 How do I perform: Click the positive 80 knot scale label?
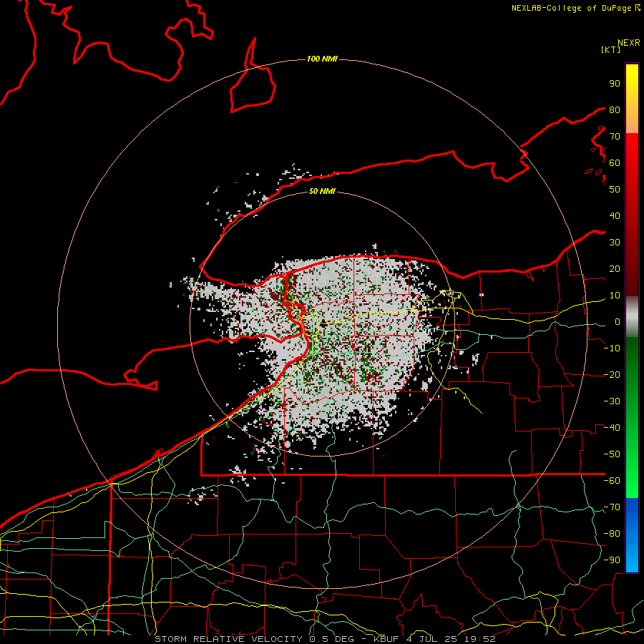pyautogui.click(x=615, y=109)
